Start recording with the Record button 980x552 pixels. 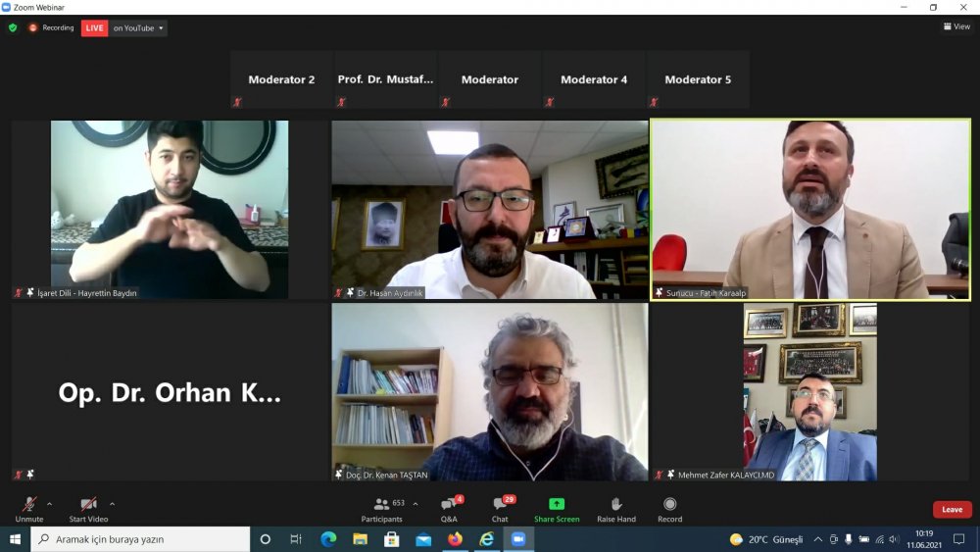coord(669,508)
